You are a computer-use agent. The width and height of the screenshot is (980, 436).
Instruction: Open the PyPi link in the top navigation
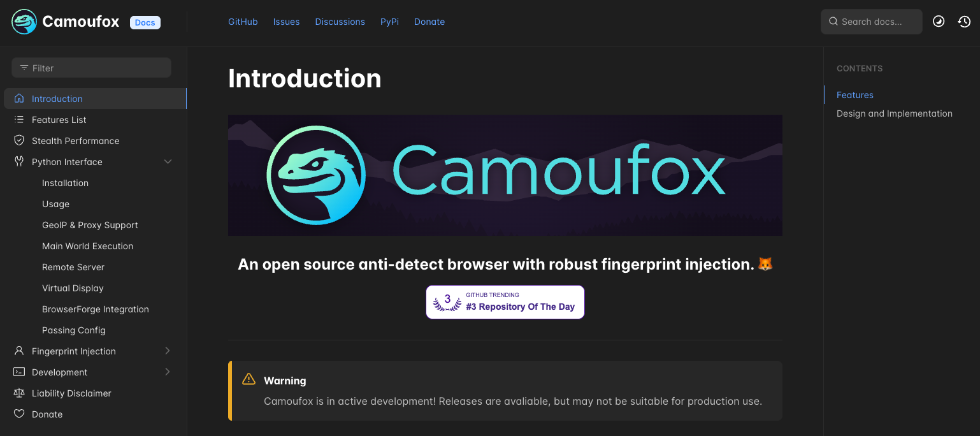(389, 21)
